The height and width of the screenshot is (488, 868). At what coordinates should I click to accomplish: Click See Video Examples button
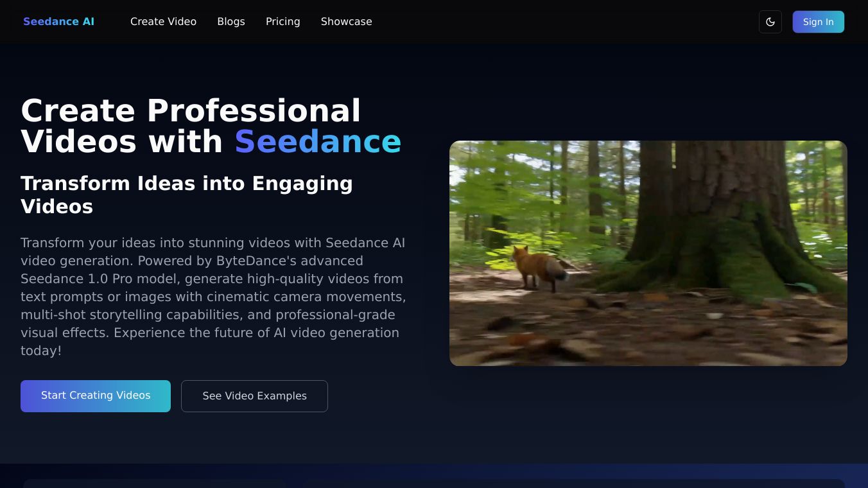[254, 396]
